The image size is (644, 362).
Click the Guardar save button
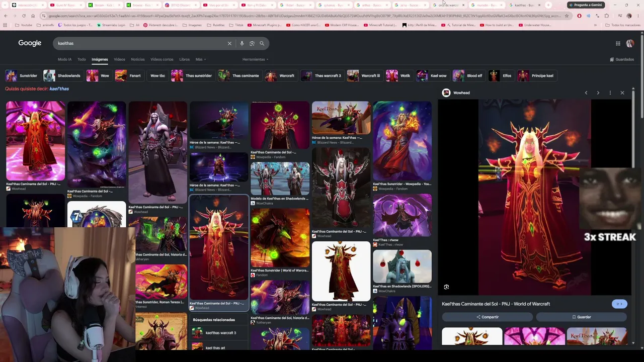[x=581, y=317]
